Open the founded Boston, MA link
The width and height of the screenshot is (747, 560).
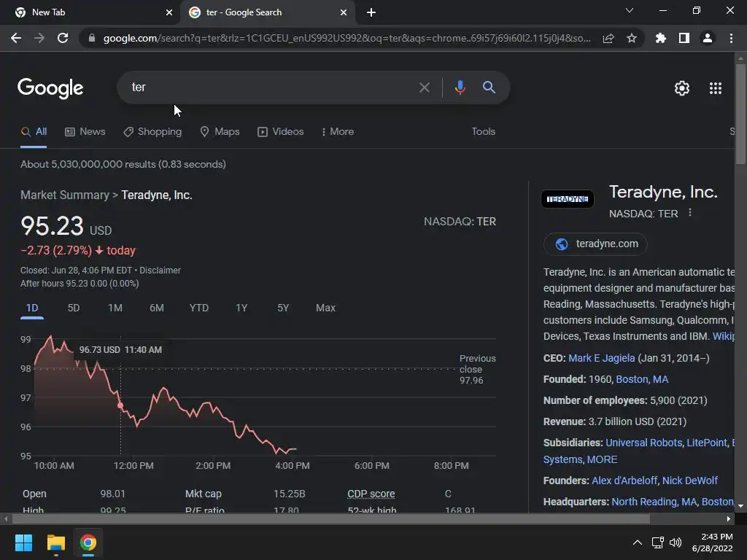pyautogui.click(x=642, y=379)
